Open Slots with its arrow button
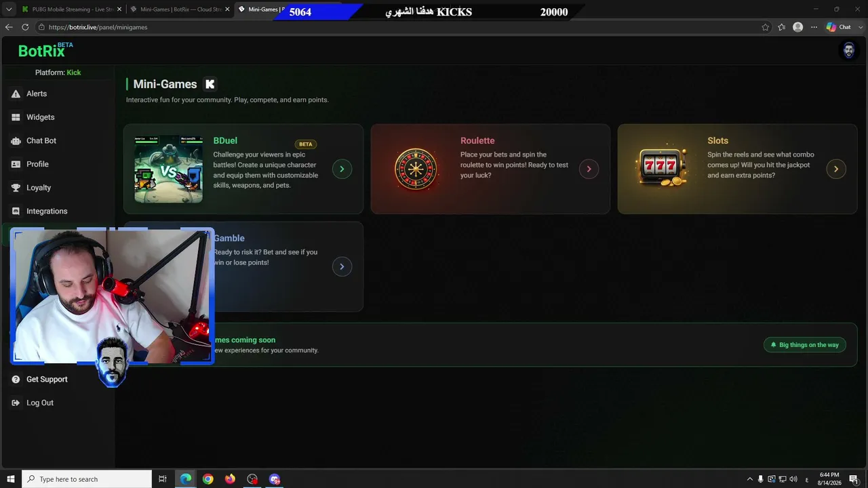The image size is (868, 488). coord(836,169)
